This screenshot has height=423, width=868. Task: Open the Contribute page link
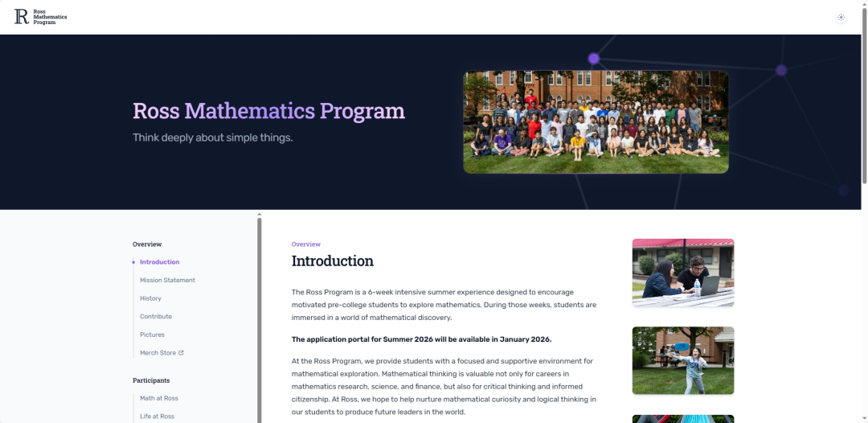point(156,317)
